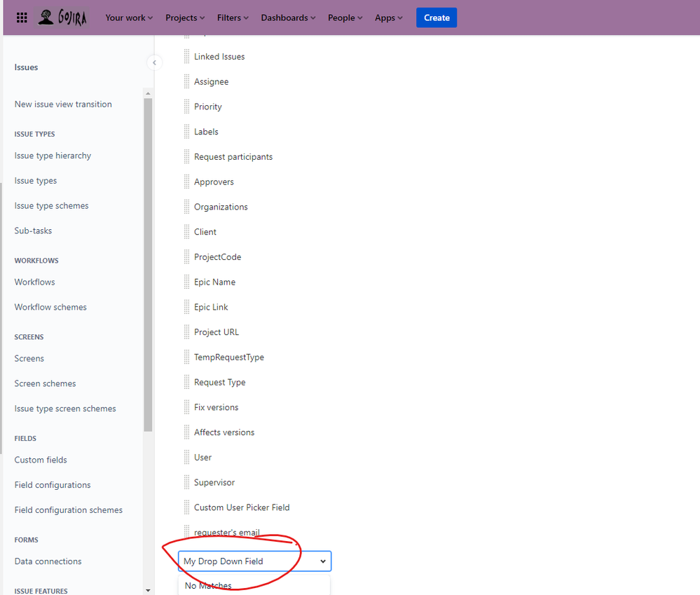The width and height of the screenshot is (700, 595).
Task: Grab the drag handle next to requester's email
Action: [x=186, y=532]
